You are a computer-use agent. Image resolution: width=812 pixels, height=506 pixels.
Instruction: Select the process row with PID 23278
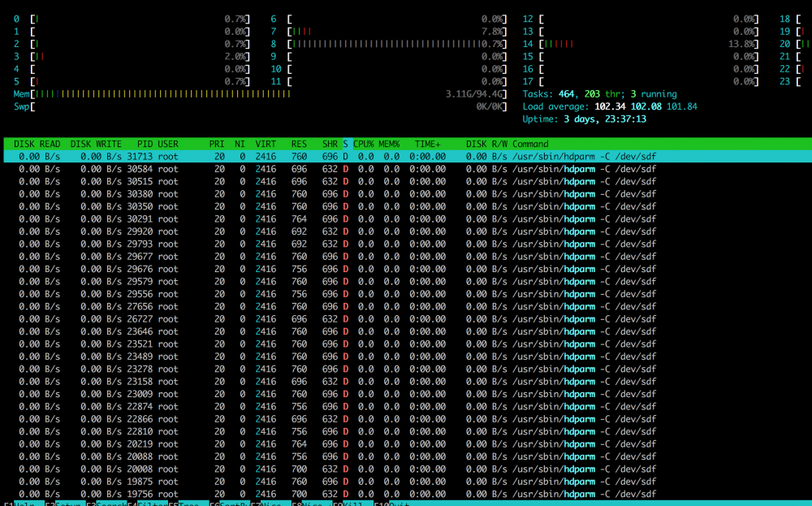click(408, 369)
